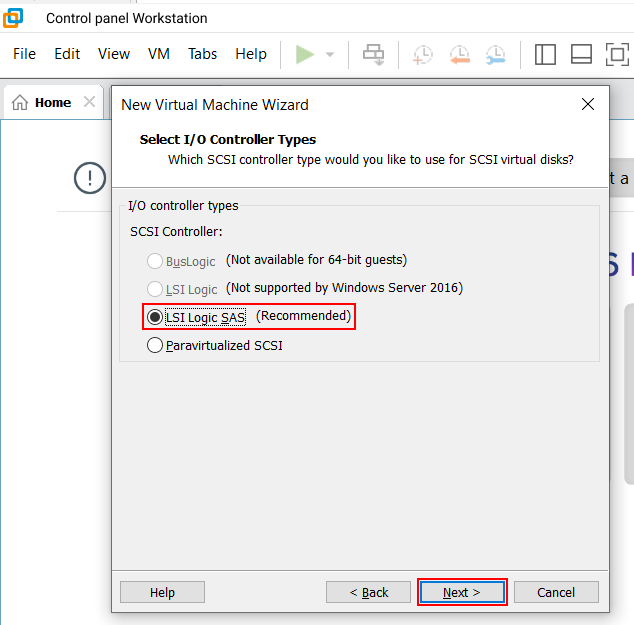The height and width of the screenshot is (625, 634).
Task: Open the Tabs menu
Action: click(202, 54)
